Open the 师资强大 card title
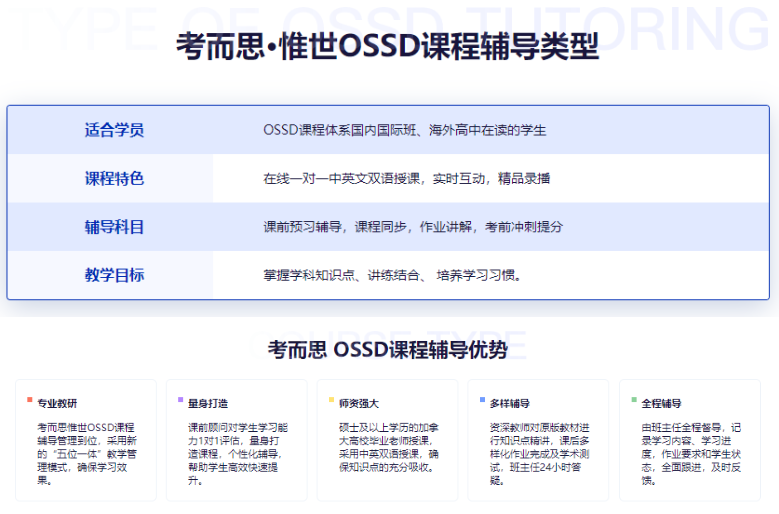Viewport: 779px width, 514px height. (359, 403)
